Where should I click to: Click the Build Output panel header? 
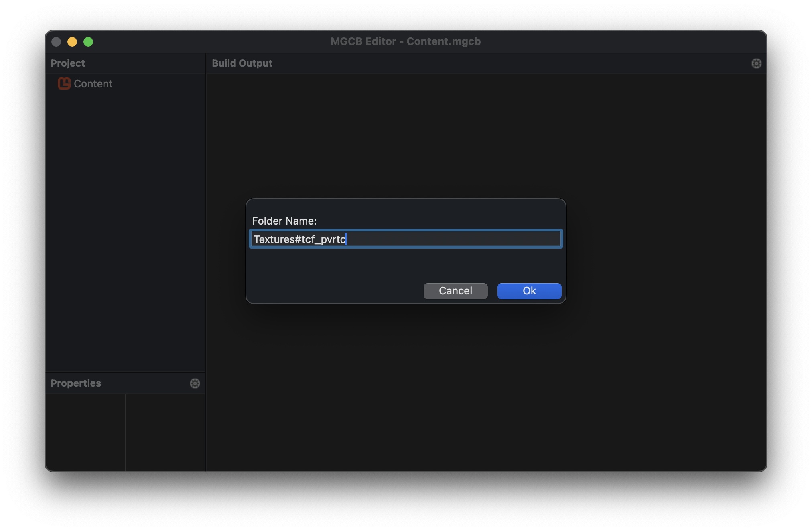pos(242,63)
